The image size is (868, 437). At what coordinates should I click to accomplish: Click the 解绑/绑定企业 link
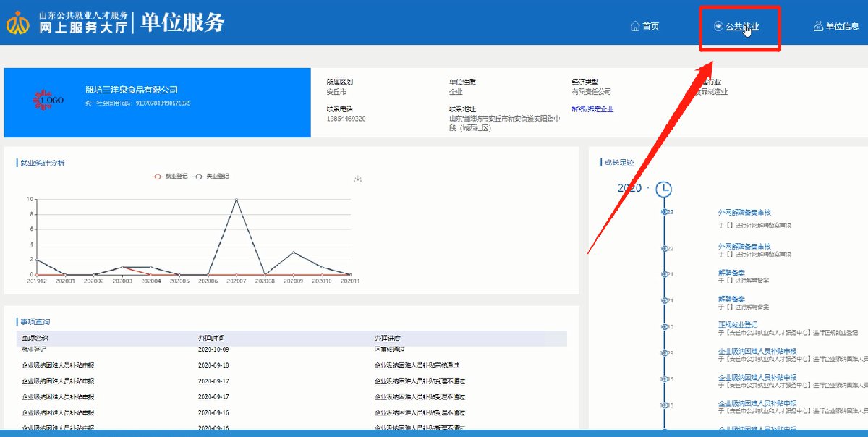(592, 109)
